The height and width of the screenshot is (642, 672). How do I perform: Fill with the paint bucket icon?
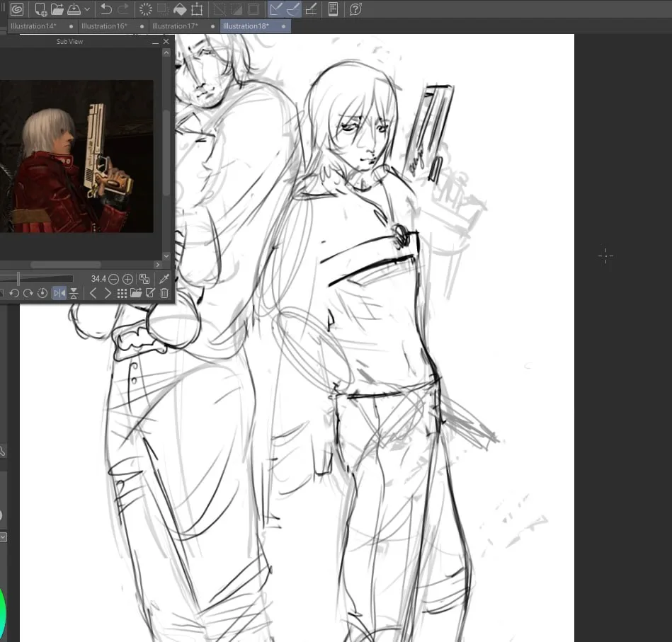[180, 9]
